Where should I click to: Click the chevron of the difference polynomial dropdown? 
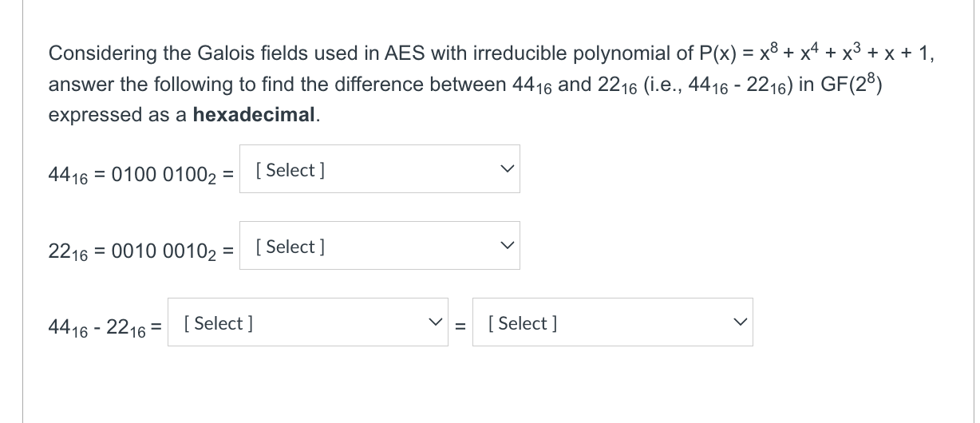tap(434, 322)
